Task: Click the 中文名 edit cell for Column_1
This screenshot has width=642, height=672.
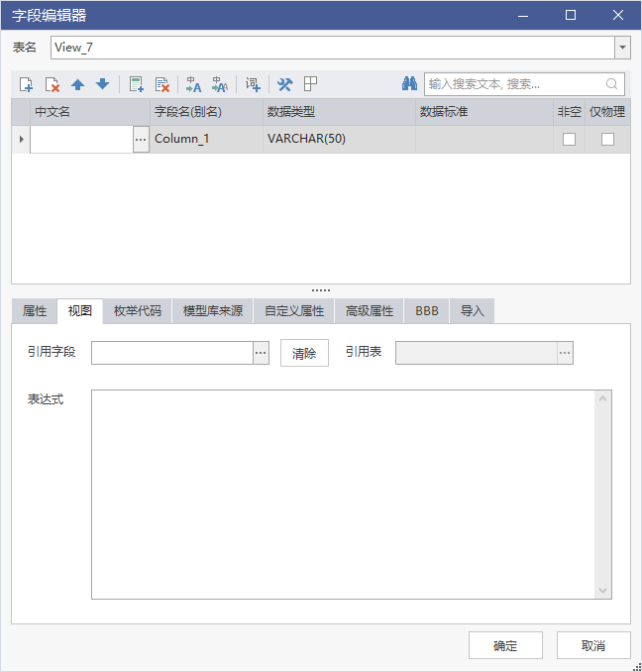Action: click(81, 140)
